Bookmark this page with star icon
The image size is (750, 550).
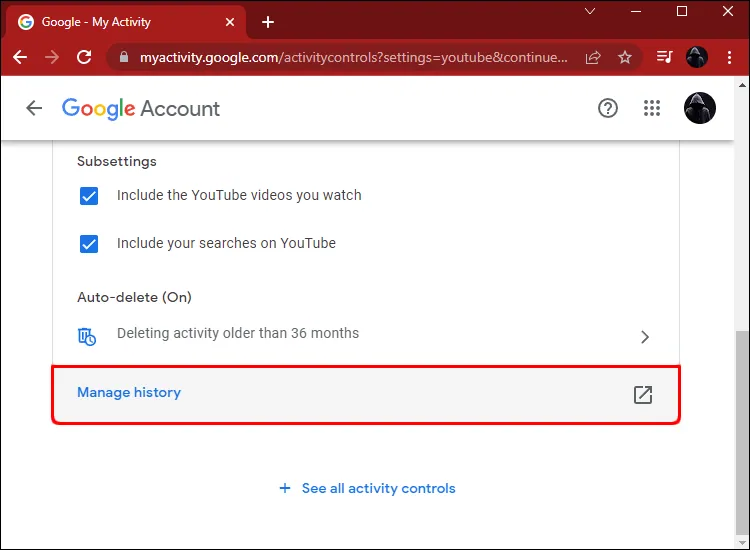pyautogui.click(x=625, y=57)
